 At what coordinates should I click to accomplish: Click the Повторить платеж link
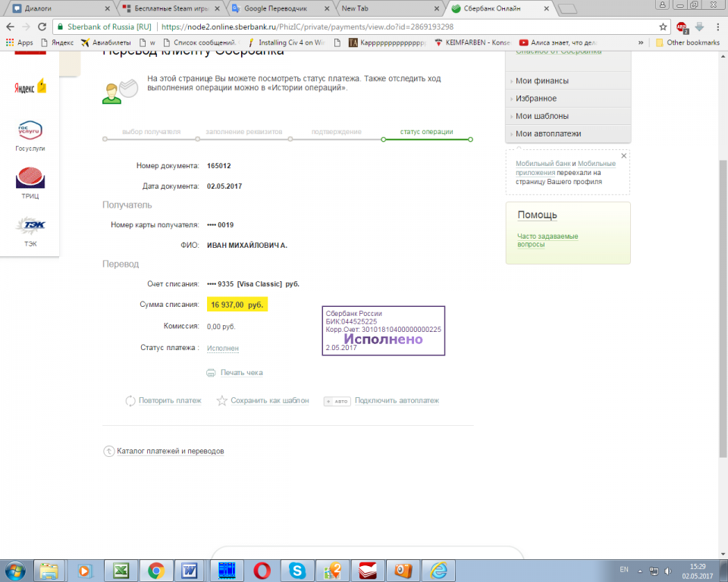tap(170, 401)
